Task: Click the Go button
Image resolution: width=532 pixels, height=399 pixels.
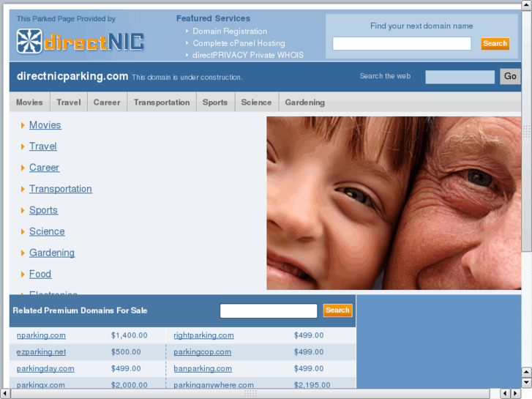Action: pos(510,76)
